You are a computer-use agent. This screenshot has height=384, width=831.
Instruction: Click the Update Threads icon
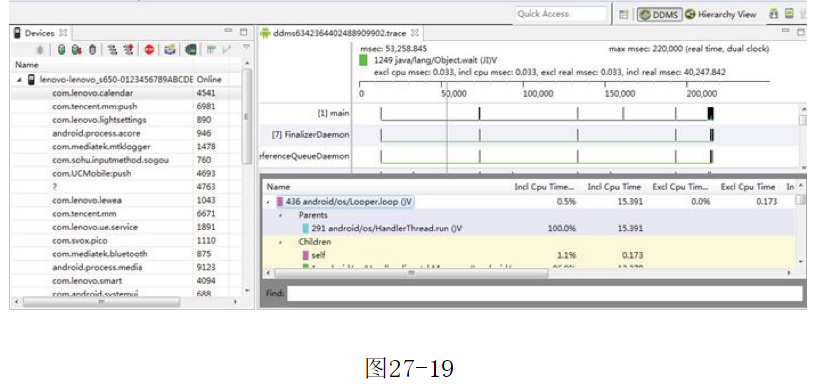tap(112, 50)
